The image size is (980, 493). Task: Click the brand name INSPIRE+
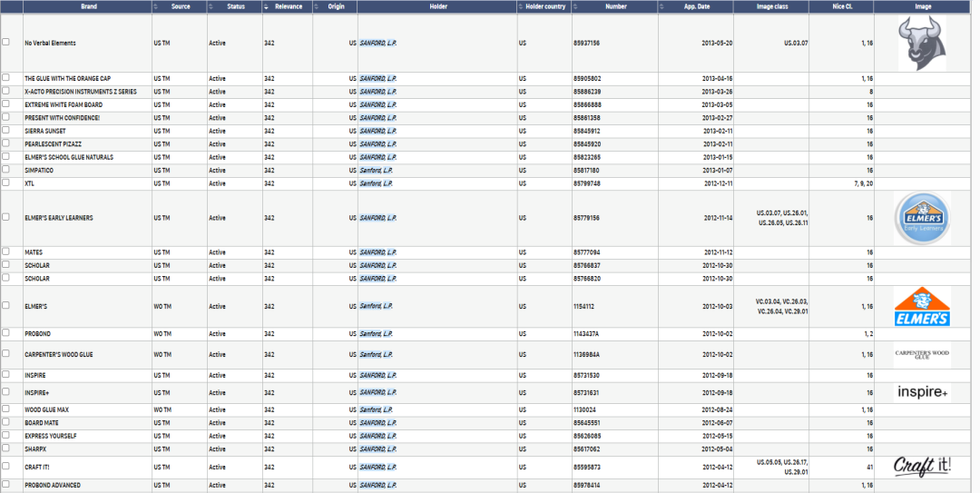click(x=37, y=393)
